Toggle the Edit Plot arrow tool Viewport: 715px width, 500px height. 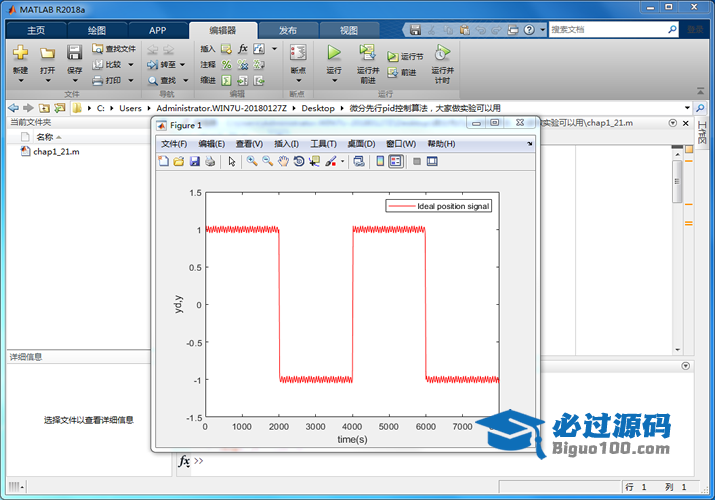231,161
